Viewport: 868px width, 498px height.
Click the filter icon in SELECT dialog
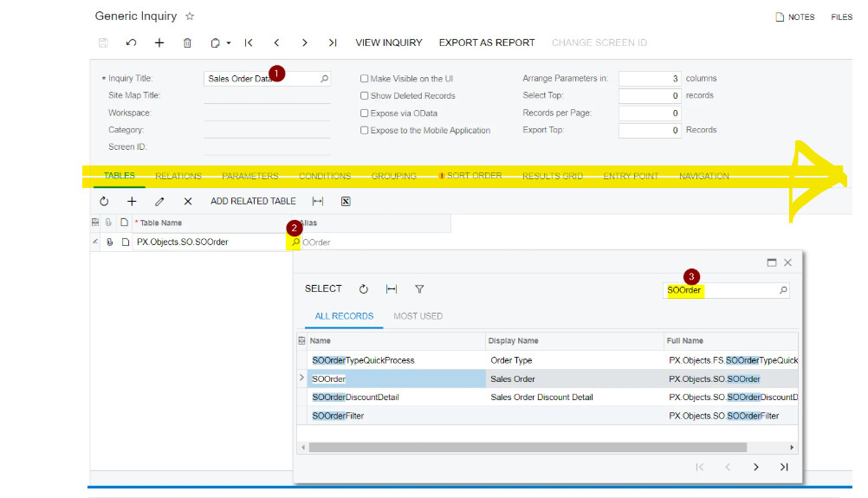click(419, 289)
